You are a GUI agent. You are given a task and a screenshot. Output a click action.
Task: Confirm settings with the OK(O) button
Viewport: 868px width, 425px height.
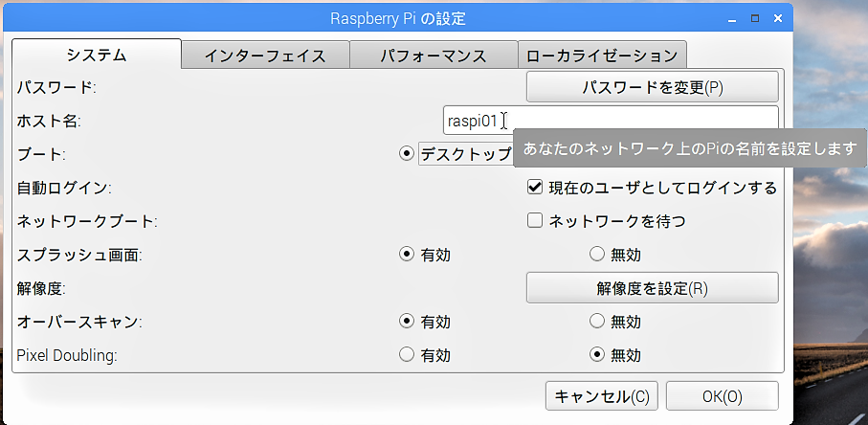723,396
